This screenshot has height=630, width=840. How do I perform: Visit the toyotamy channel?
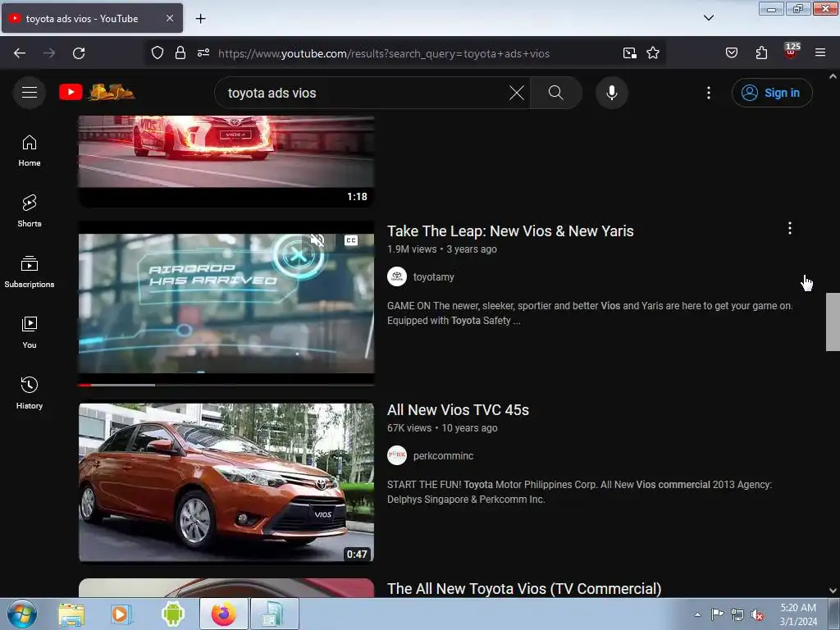433,277
